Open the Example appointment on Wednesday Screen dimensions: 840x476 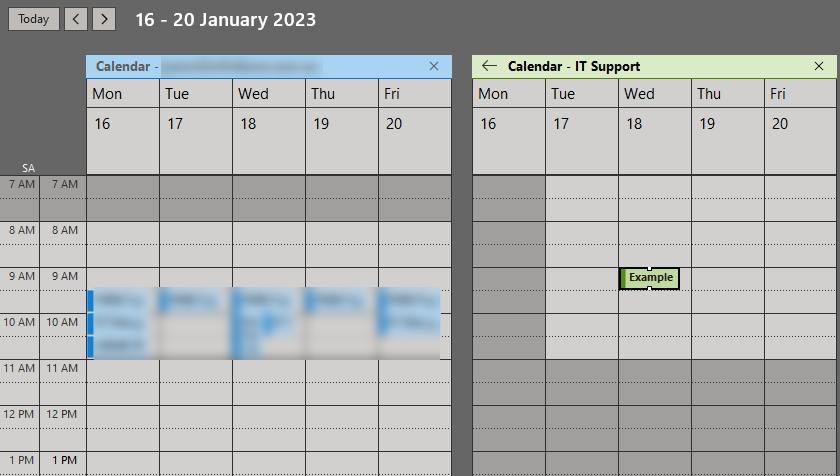[651, 277]
